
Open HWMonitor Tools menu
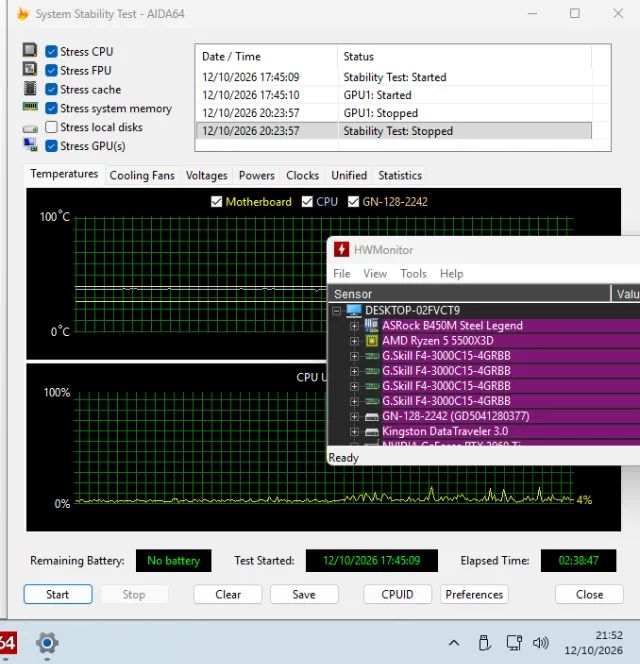(x=413, y=274)
